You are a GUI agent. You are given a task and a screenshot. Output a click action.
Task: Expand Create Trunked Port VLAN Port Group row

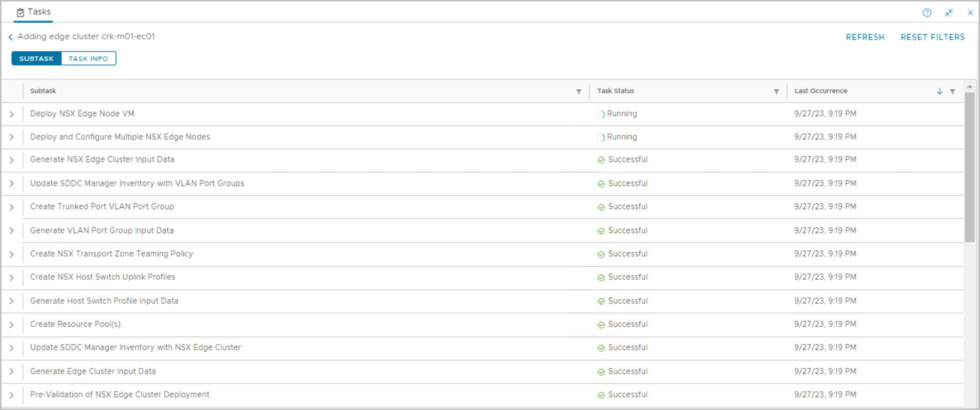(11, 207)
